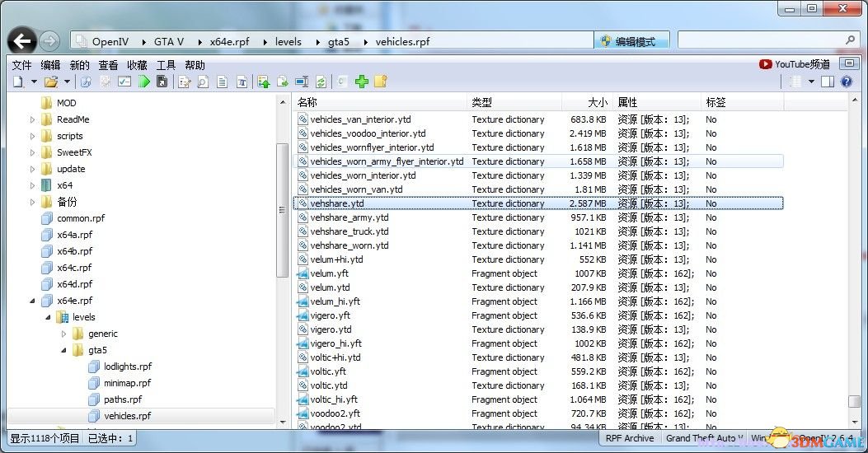Click the New file toolbar icon
The width and height of the screenshot is (868, 453).
pyautogui.click(x=18, y=82)
